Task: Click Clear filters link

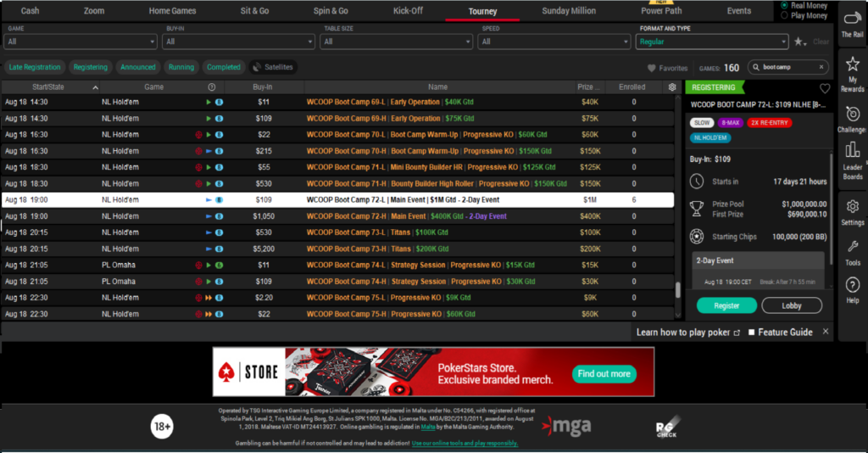Action: [821, 42]
